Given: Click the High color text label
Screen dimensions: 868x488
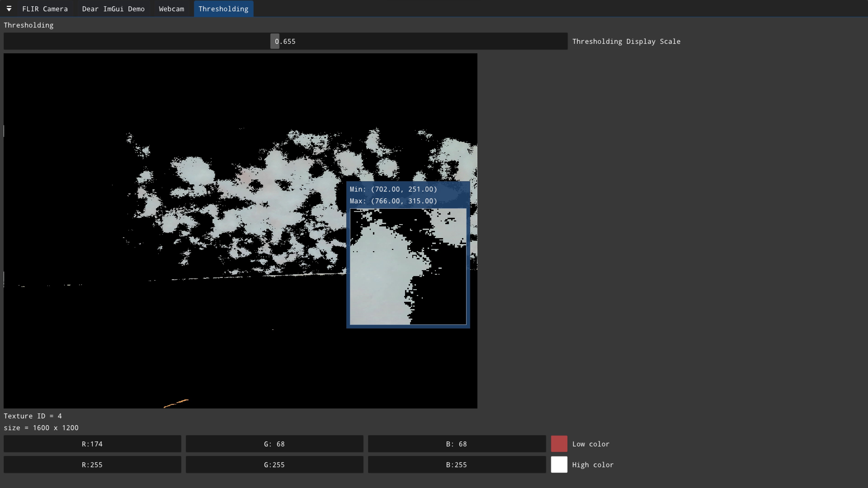Looking at the screenshot, I should [x=592, y=465].
